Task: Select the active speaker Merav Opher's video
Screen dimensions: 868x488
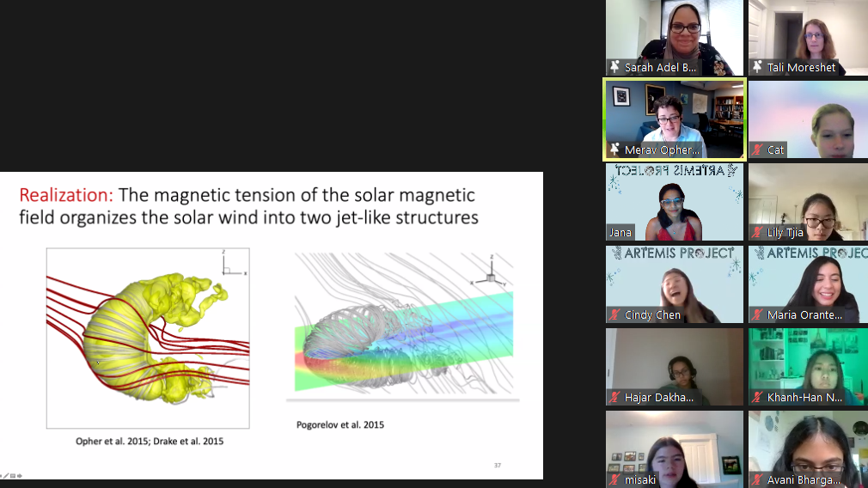Action: (x=675, y=116)
